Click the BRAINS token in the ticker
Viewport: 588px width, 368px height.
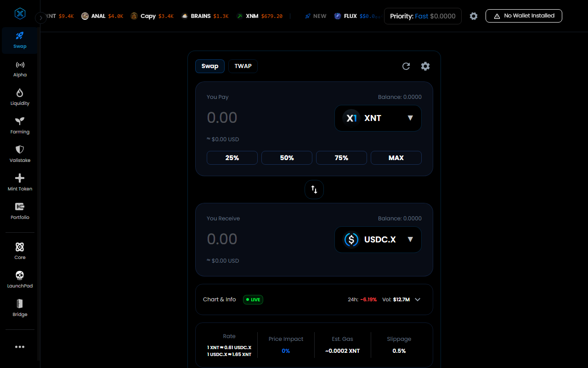(205, 16)
